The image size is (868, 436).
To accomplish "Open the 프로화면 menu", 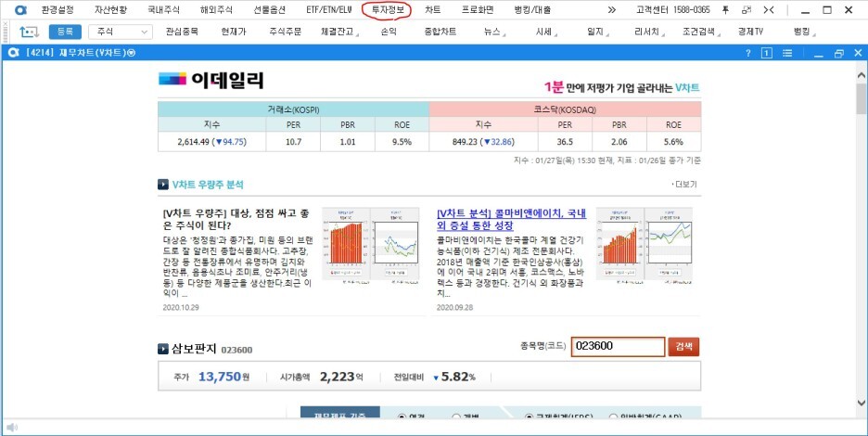I will coord(478,10).
